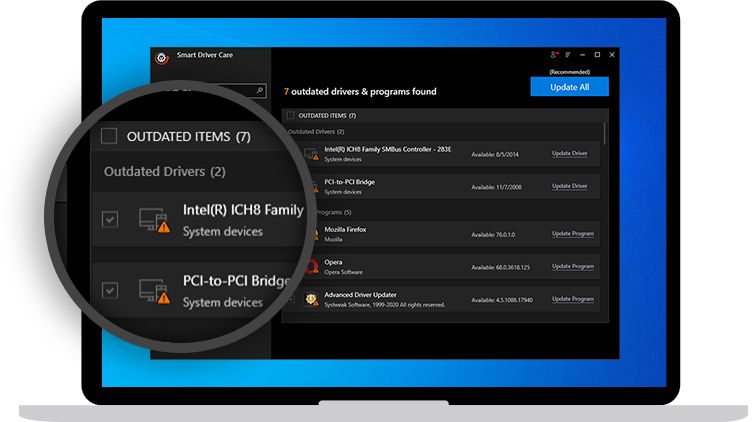Click Update Program for Mozilla Firefox
The width and height of the screenshot is (753, 422).
tap(573, 234)
